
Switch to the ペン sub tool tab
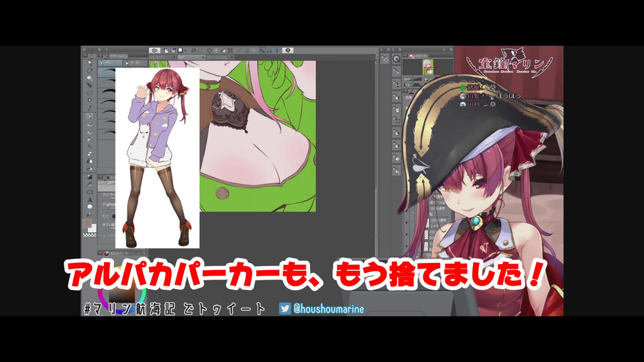[x=110, y=63]
